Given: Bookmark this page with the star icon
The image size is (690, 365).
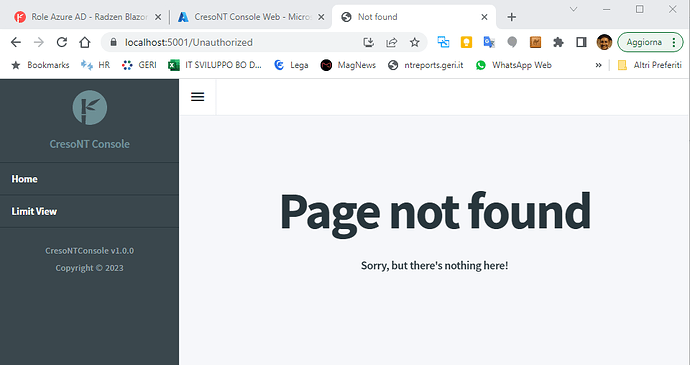Looking at the screenshot, I should click(415, 42).
